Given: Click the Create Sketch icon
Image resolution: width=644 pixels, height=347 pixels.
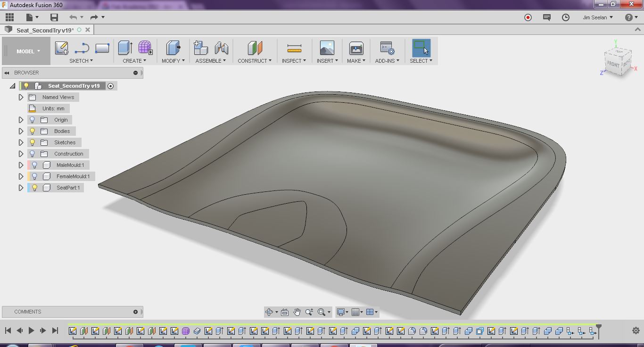Looking at the screenshot, I should pos(62,48).
